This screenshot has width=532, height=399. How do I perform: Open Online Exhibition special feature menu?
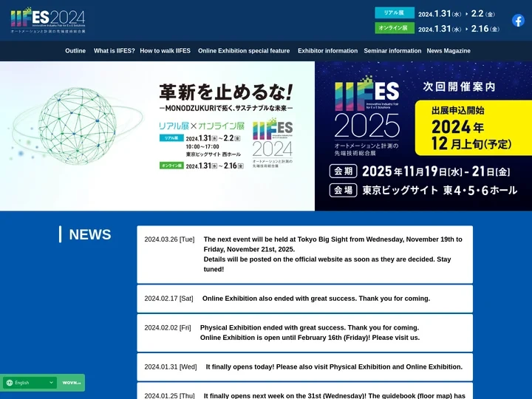click(x=244, y=51)
